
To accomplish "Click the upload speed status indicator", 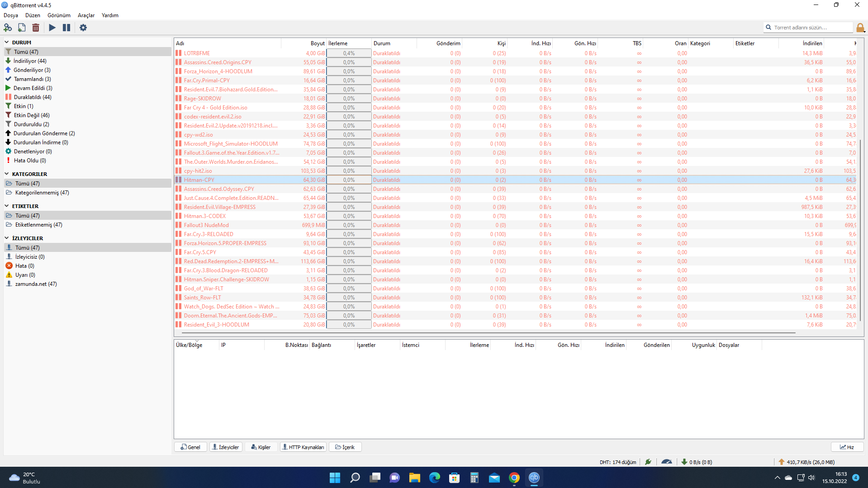I will click(806, 462).
